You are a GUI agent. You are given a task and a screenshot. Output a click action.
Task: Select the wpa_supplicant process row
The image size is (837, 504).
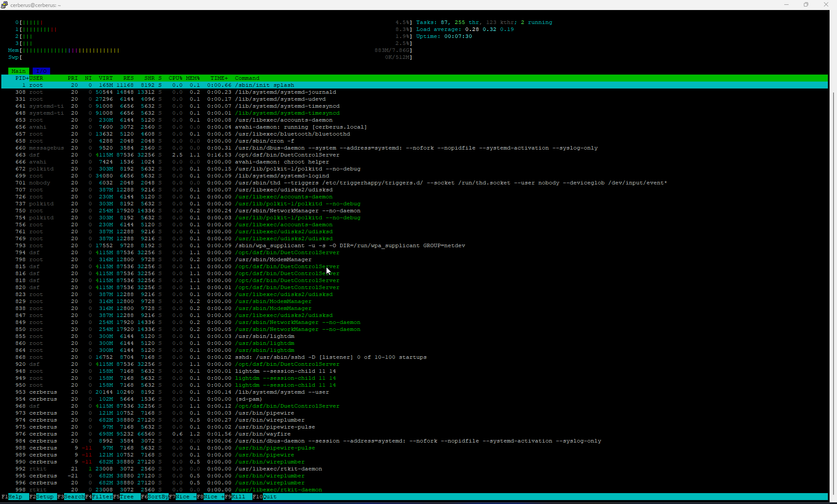[x=415, y=245]
